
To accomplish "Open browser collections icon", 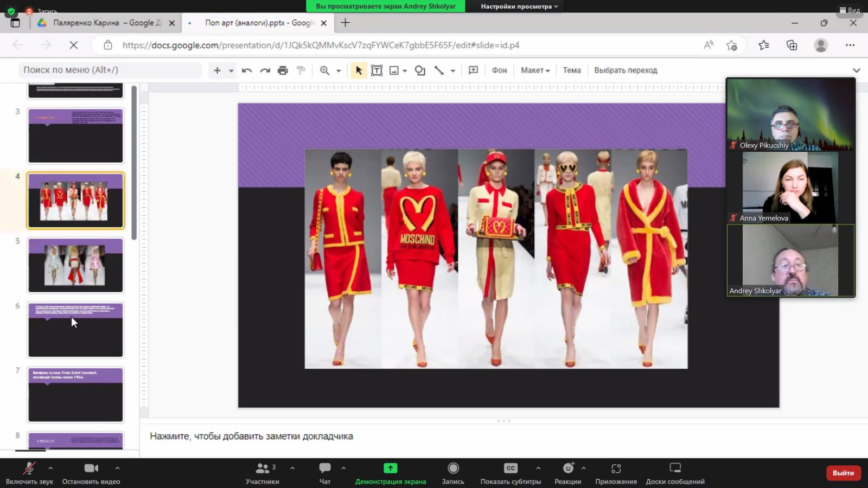I will coord(792,45).
